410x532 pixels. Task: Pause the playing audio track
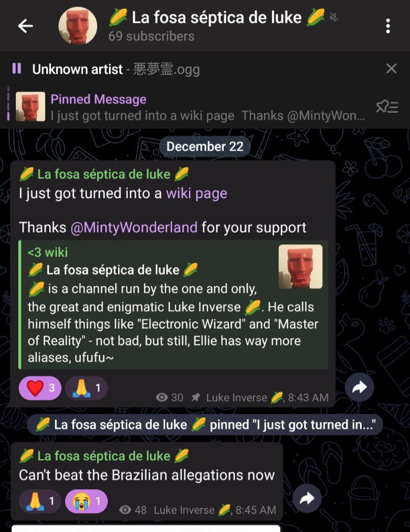click(x=17, y=69)
